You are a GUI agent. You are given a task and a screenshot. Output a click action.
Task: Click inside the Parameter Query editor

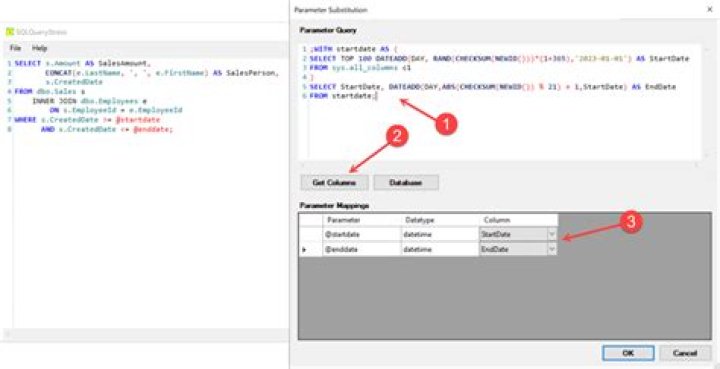tap(500, 102)
